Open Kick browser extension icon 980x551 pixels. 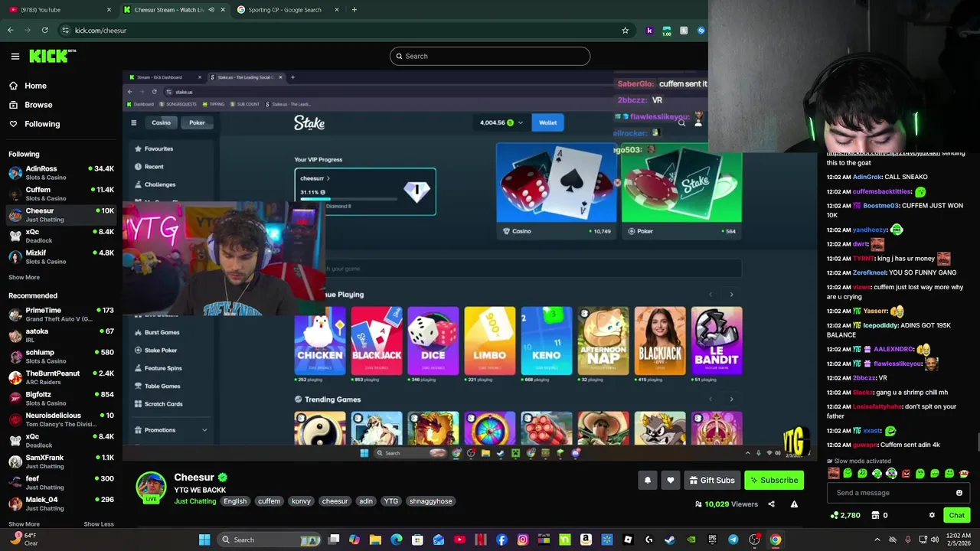pyautogui.click(x=649, y=31)
